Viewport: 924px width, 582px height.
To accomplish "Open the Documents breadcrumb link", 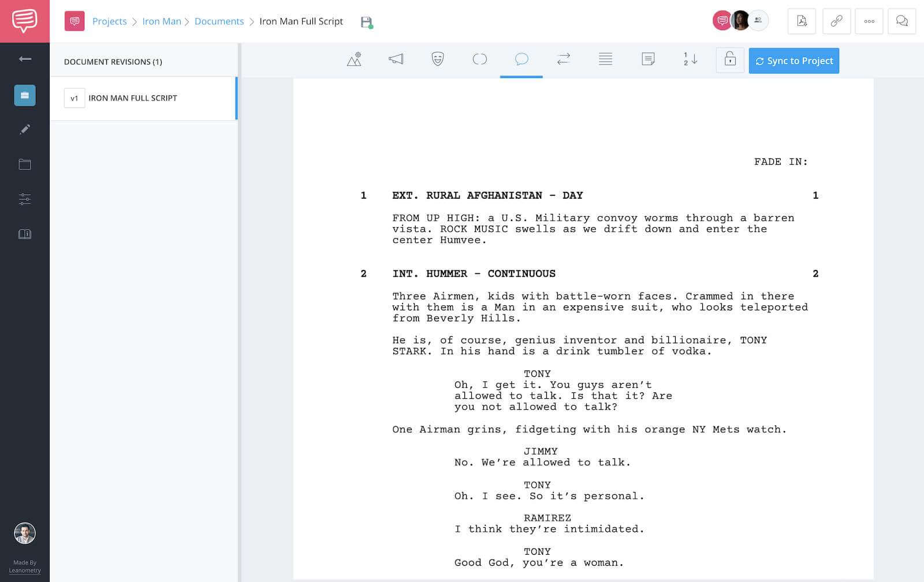I will pos(219,21).
